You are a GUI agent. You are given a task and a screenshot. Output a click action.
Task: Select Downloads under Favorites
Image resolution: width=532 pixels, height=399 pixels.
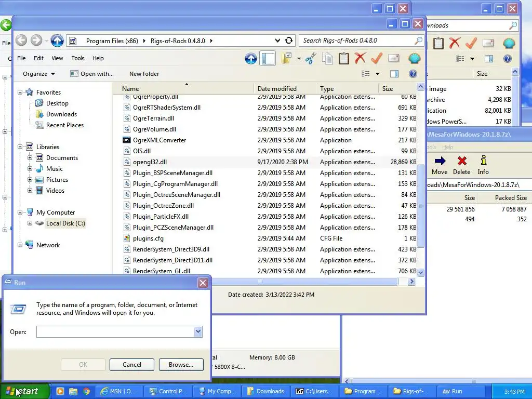(x=61, y=114)
